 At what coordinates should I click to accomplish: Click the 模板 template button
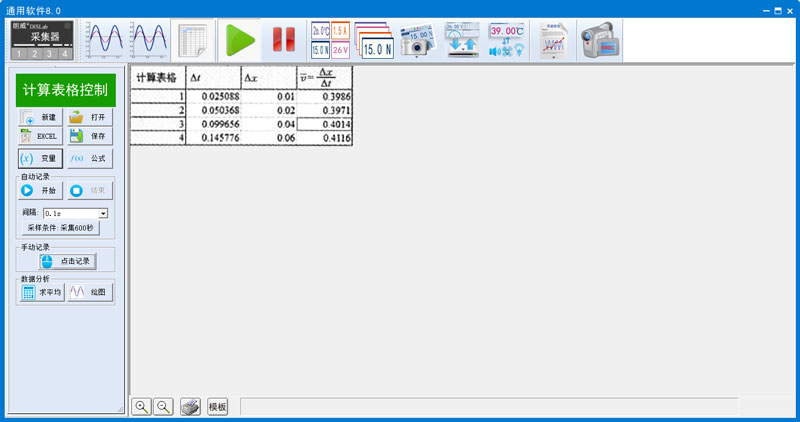point(217,406)
